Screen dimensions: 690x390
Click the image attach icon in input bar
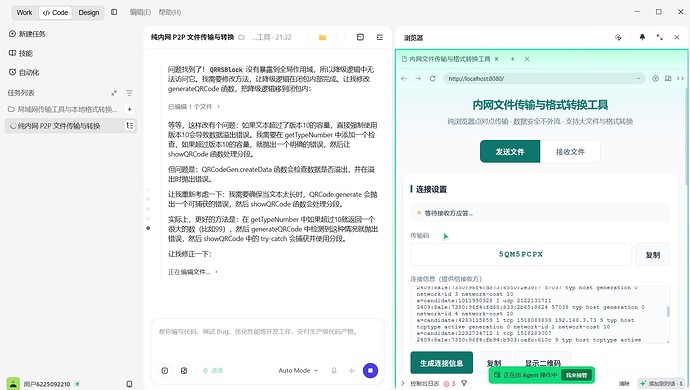pyautogui.click(x=184, y=371)
